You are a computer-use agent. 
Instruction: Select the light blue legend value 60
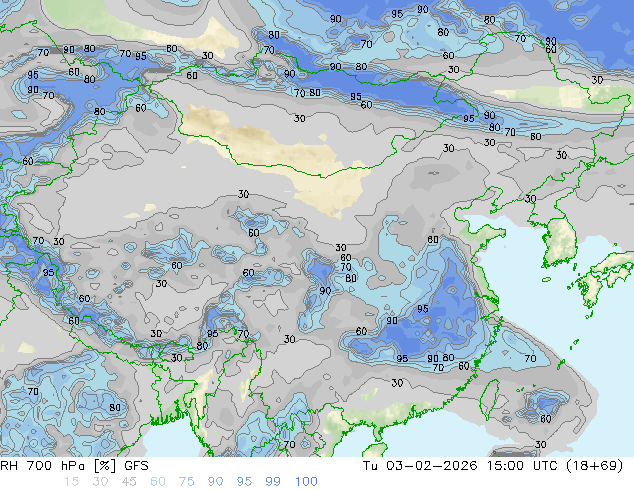tap(158, 482)
